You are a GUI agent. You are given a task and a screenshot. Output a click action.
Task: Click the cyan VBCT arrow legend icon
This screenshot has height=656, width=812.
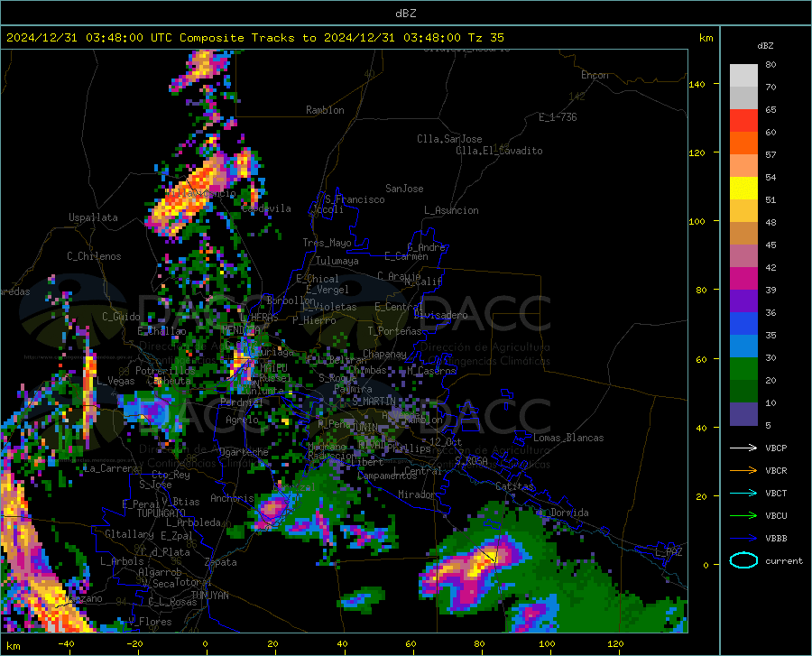[743, 493]
